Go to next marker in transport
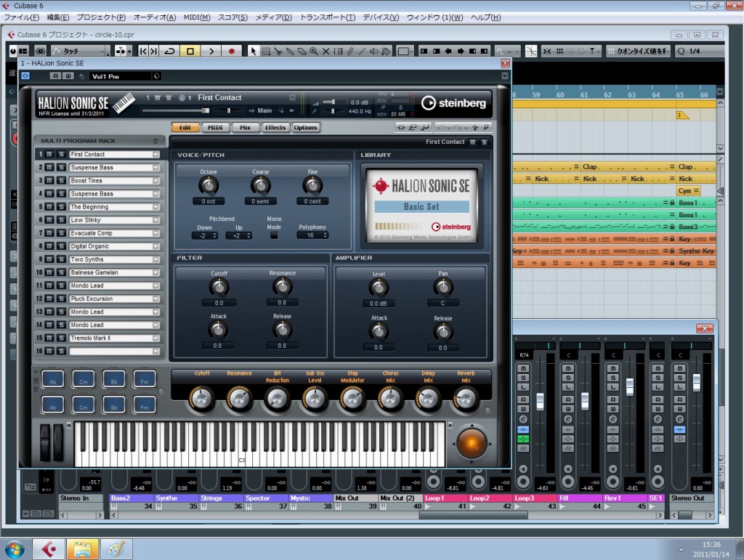The image size is (744, 560). pyautogui.click(x=153, y=52)
